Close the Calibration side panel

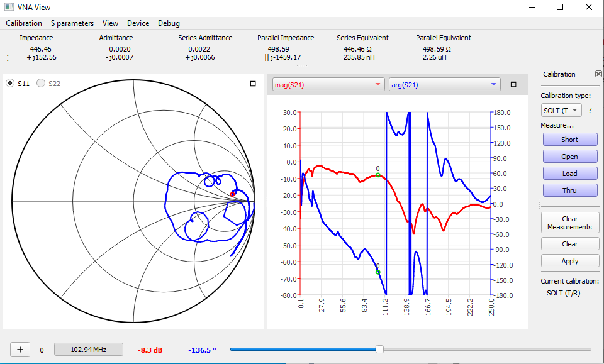point(598,74)
